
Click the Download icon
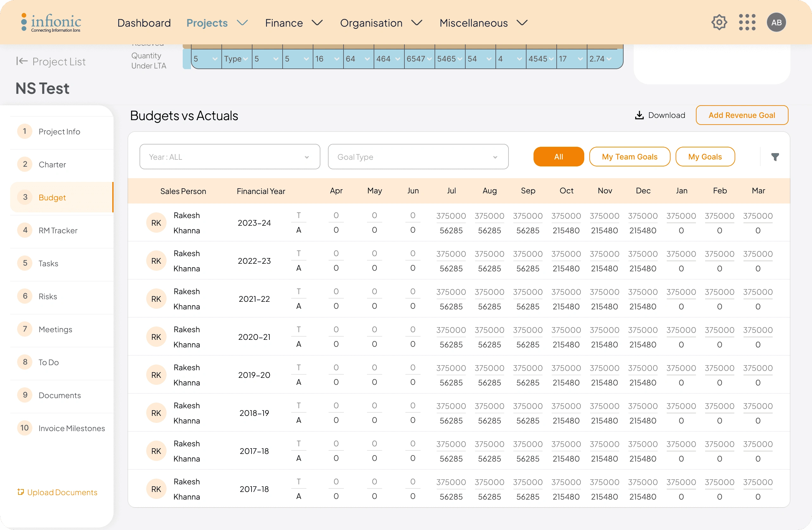[639, 115]
